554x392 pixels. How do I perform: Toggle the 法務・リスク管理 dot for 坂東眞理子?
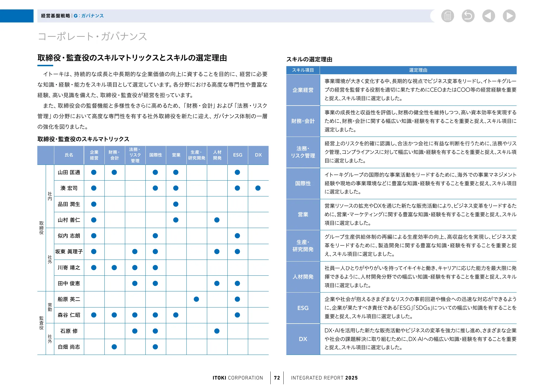point(135,252)
